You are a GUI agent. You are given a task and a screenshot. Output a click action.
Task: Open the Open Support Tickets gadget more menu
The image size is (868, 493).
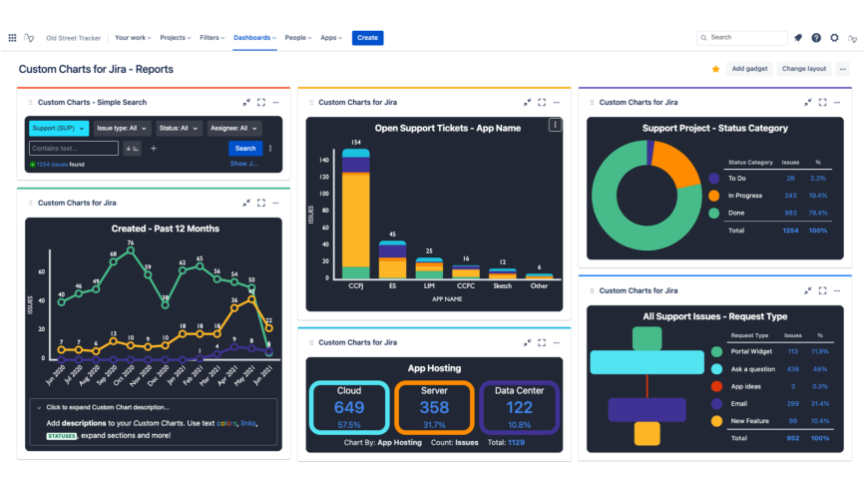(x=557, y=102)
